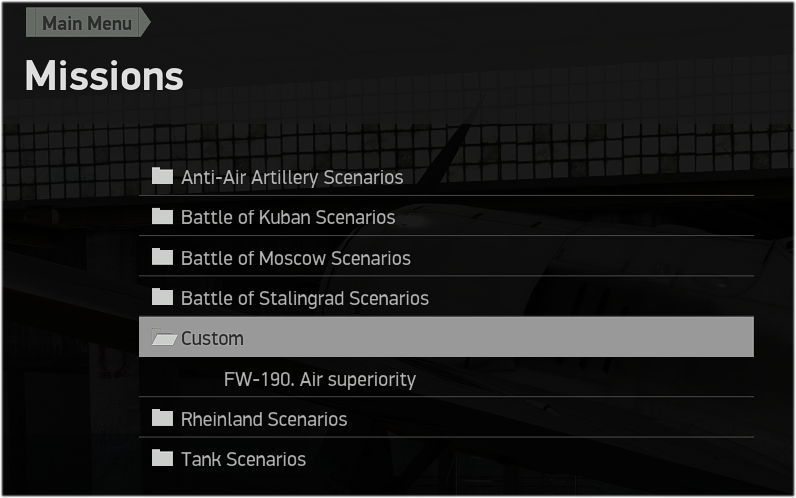
Task: Click the pointed arrow tip of Main Menu
Action: click(x=146, y=23)
